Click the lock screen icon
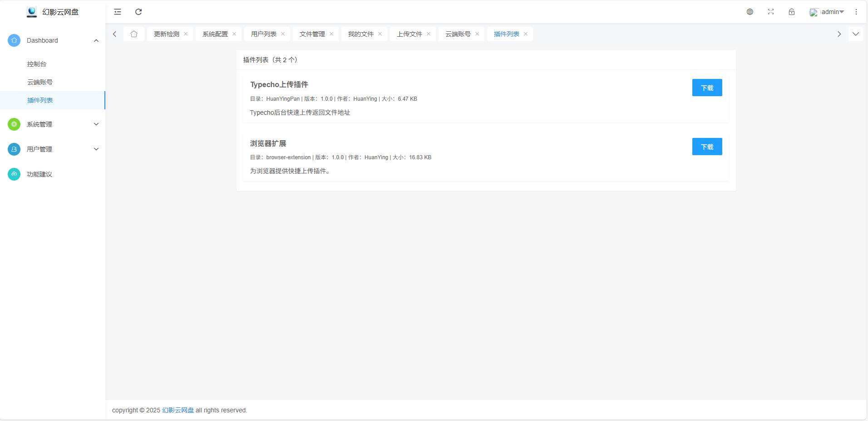This screenshot has width=868, height=421. [x=792, y=12]
